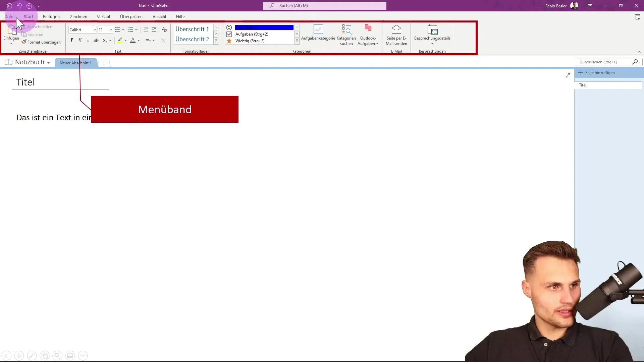
Task: Expand the Kategorien tags gallery
Action: click(297, 41)
